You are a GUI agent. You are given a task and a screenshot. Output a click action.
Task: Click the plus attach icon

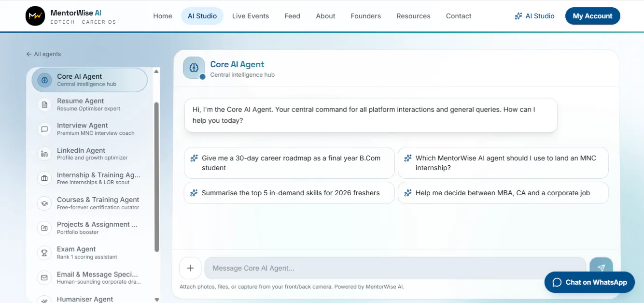tap(190, 268)
